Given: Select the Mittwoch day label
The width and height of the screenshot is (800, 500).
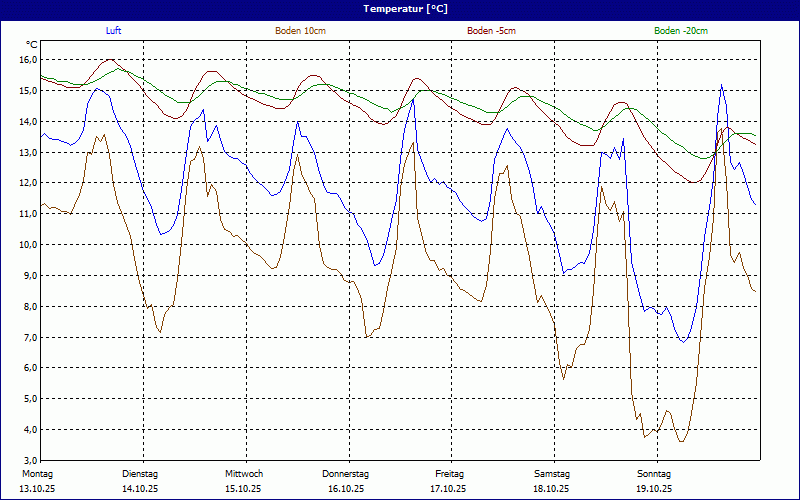Looking at the screenshot, I should pos(244,473).
